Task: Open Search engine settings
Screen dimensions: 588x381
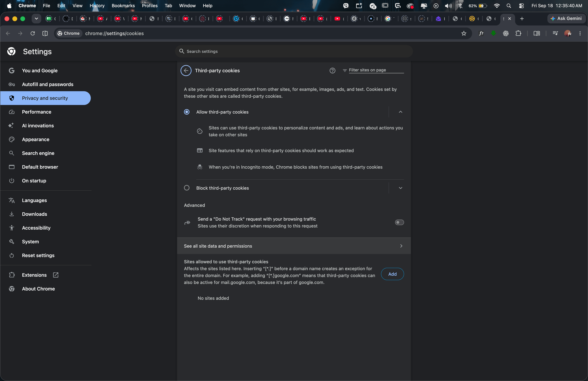Action: click(x=38, y=153)
